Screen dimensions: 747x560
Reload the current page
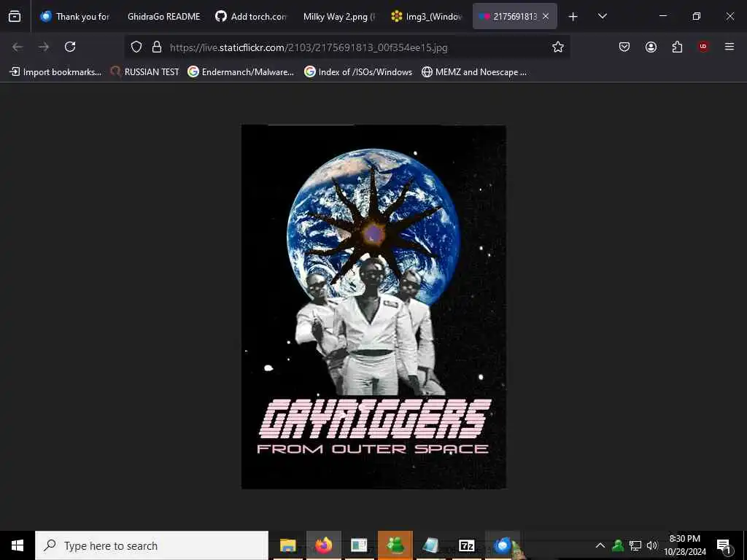pos(70,47)
